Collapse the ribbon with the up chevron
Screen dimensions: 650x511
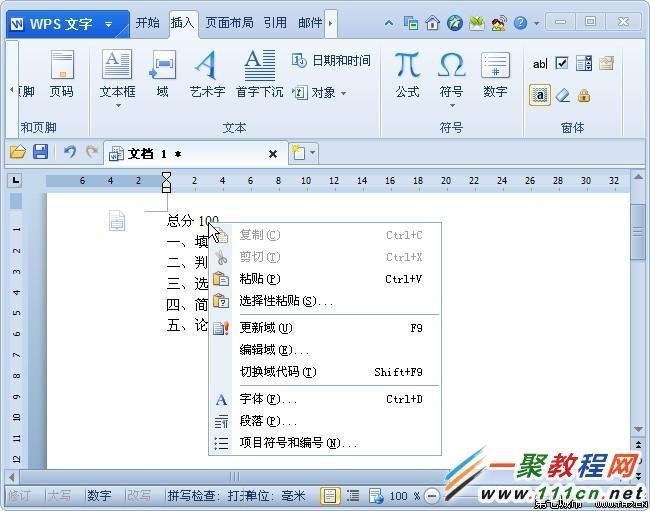(x=389, y=23)
